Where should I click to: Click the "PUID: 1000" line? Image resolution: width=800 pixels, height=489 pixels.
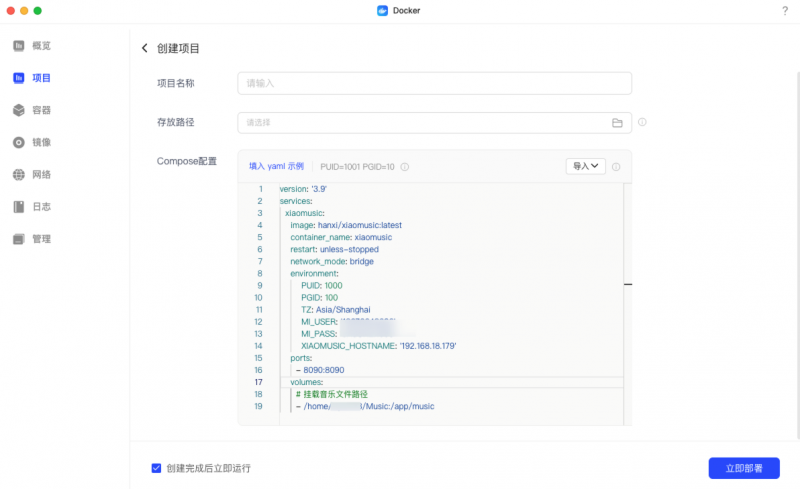[322, 286]
